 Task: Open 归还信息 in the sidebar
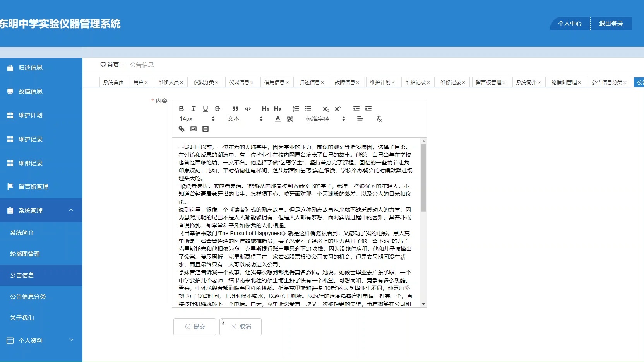coord(41,68)
